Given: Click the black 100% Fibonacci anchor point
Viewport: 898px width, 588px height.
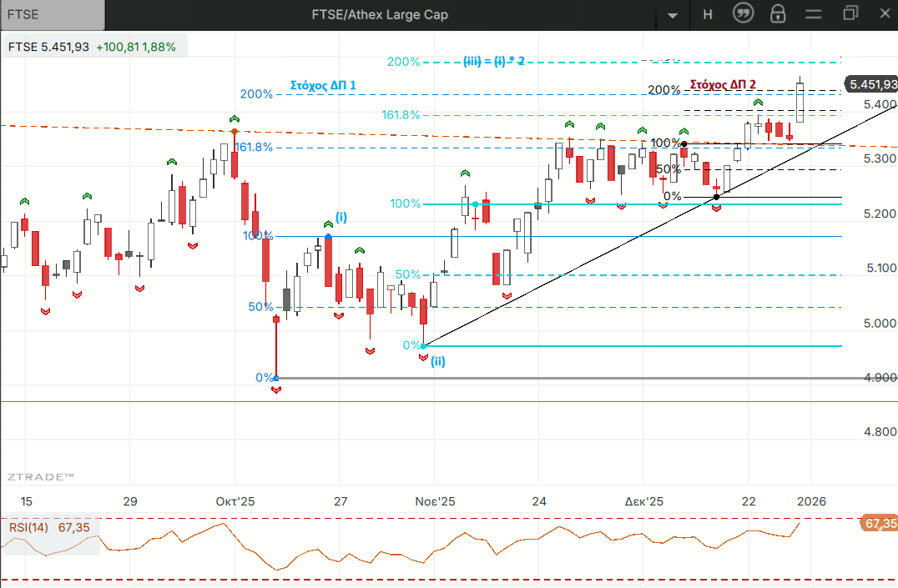Looking at the screenshot, I should (x=684, y=144).
